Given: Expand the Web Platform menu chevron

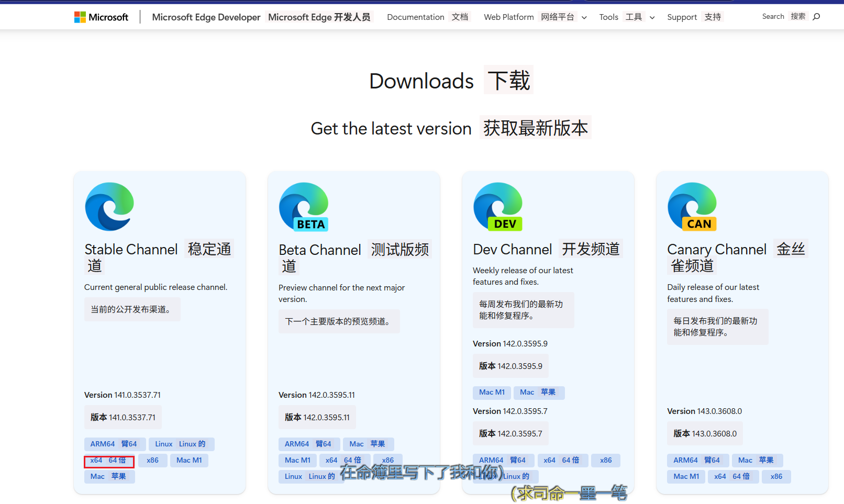Looking at the screenshot, I should tap(584, 17).
